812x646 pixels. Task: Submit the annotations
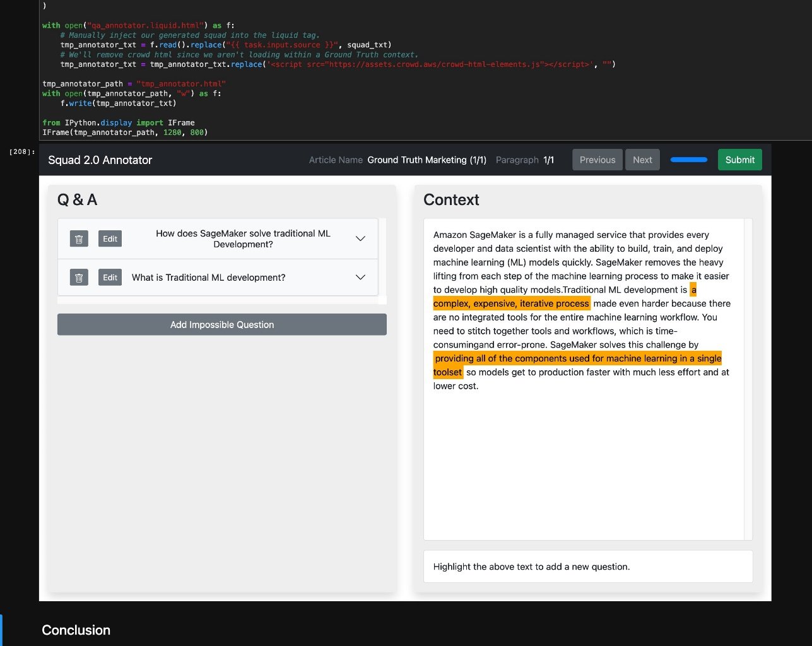pyautogui.click(x=740, y=160)
